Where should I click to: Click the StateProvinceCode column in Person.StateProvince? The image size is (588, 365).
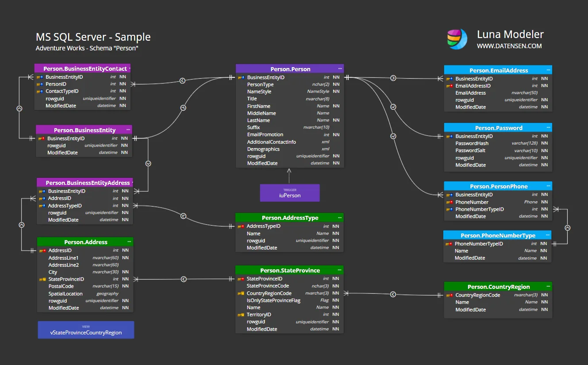[x=289, y=286]
